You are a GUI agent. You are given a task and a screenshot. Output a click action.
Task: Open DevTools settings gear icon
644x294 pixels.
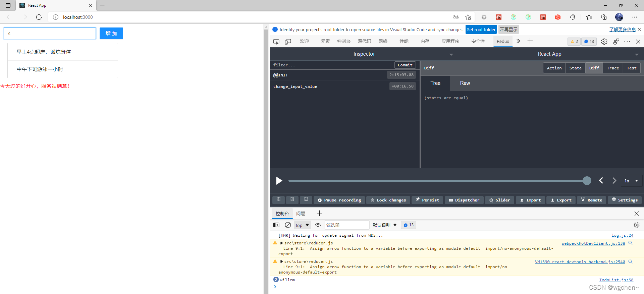click(604, 42)
